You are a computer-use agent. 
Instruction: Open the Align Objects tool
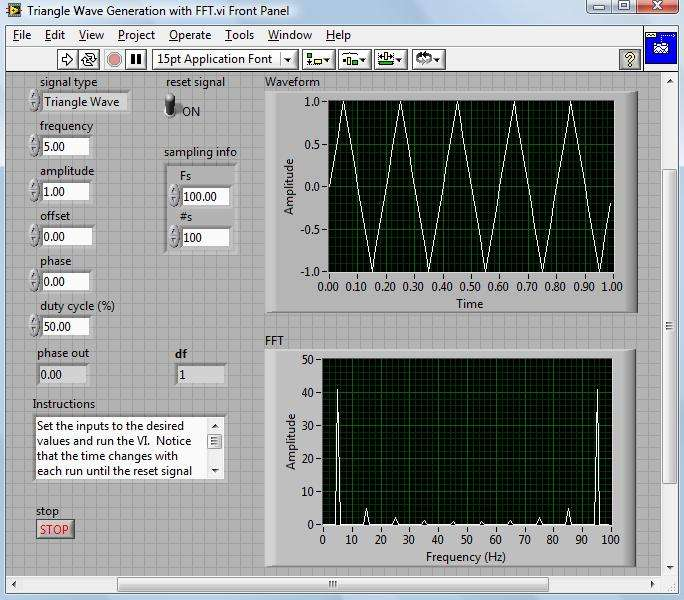pyautogui.click(x=318, y=59)
